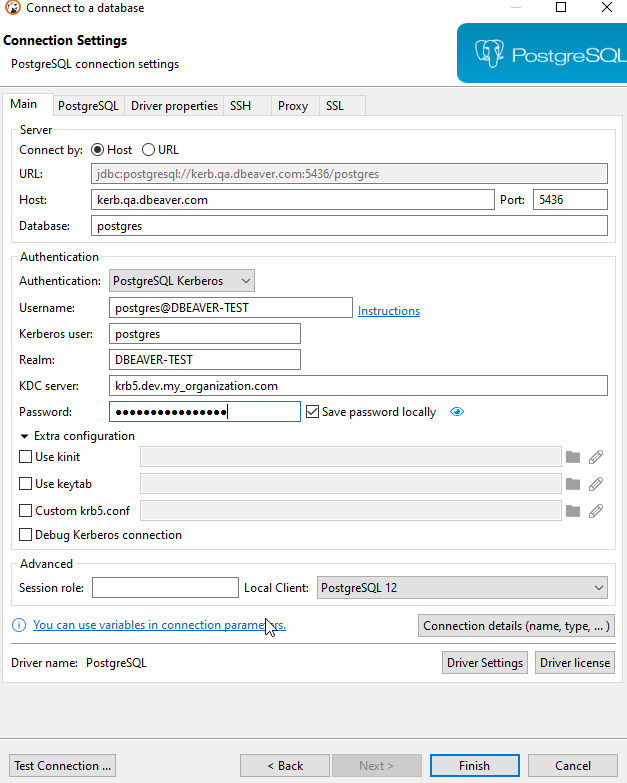Enable Debug Kerberos connection checkbox
627x783 pixels.
tap(25, 534)
